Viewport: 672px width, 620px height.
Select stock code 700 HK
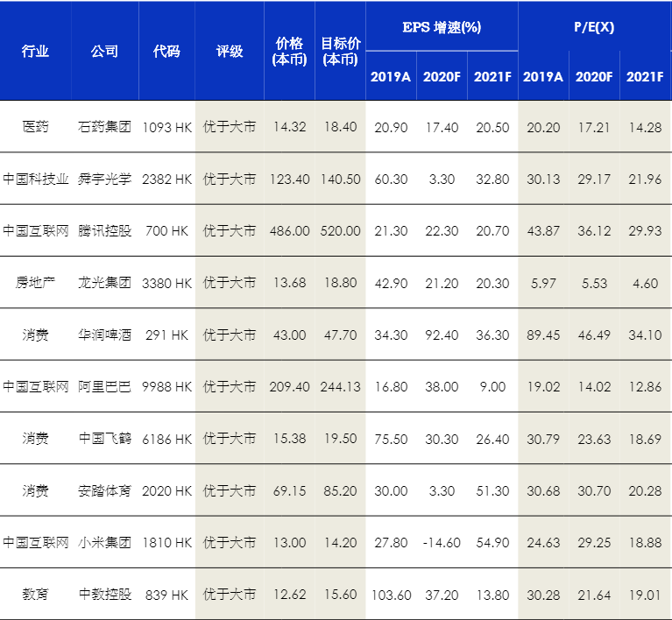click(x=166, y=231)
